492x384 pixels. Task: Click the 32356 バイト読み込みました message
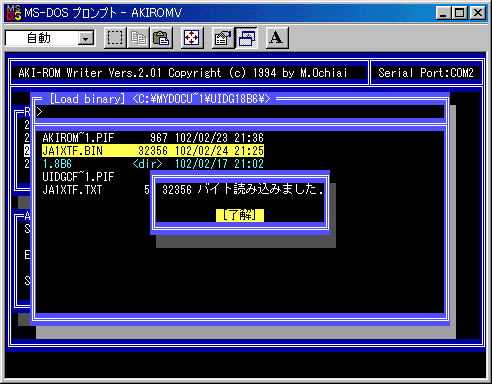click(x=243, y=189)
